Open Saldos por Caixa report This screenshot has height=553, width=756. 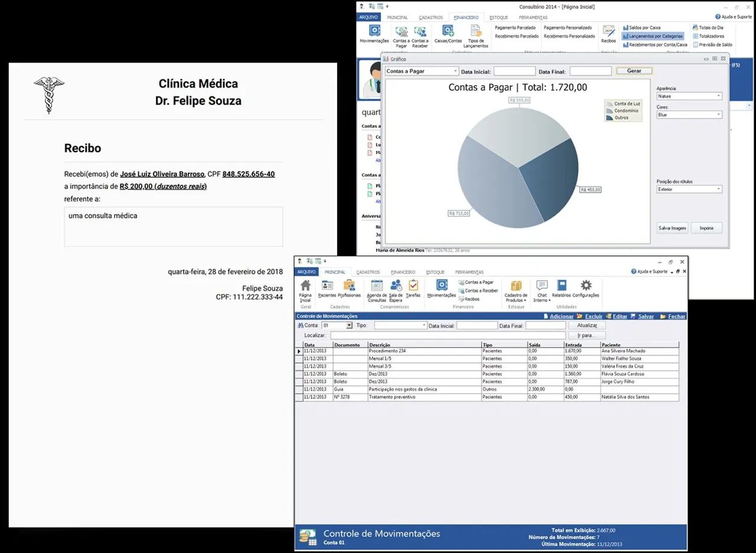(x=641, y=28)
